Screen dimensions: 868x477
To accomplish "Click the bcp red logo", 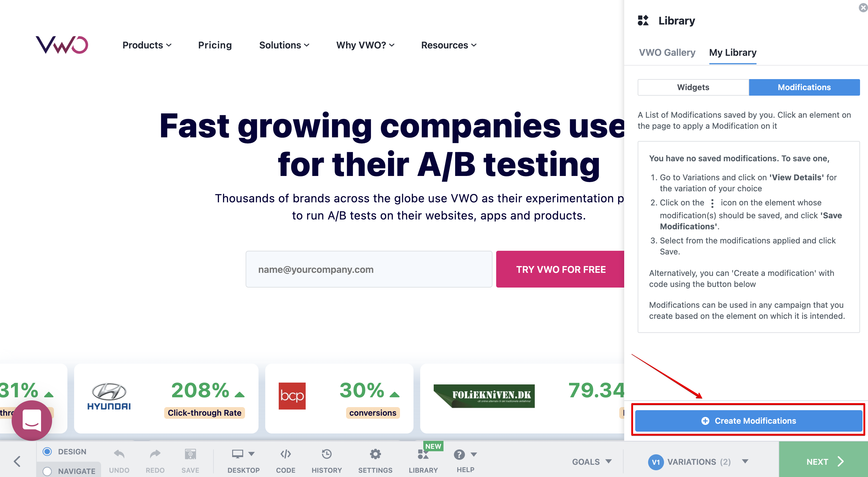I will 292,396.
